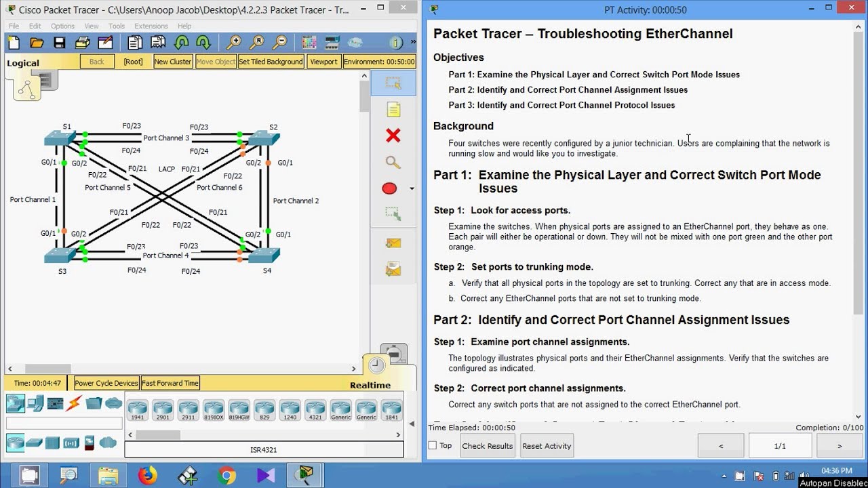Select Connections lightning bolt category
Screen dimensions: 868x488
(x=74, y=403)
